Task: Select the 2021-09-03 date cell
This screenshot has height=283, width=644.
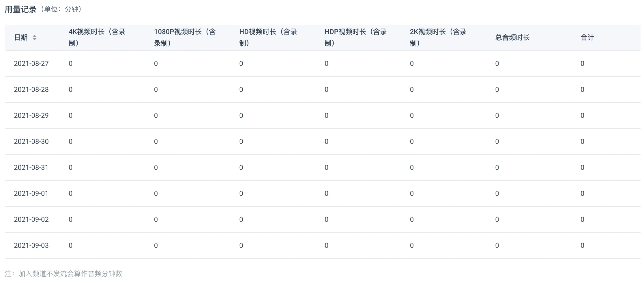Action: tap(31, 245)
